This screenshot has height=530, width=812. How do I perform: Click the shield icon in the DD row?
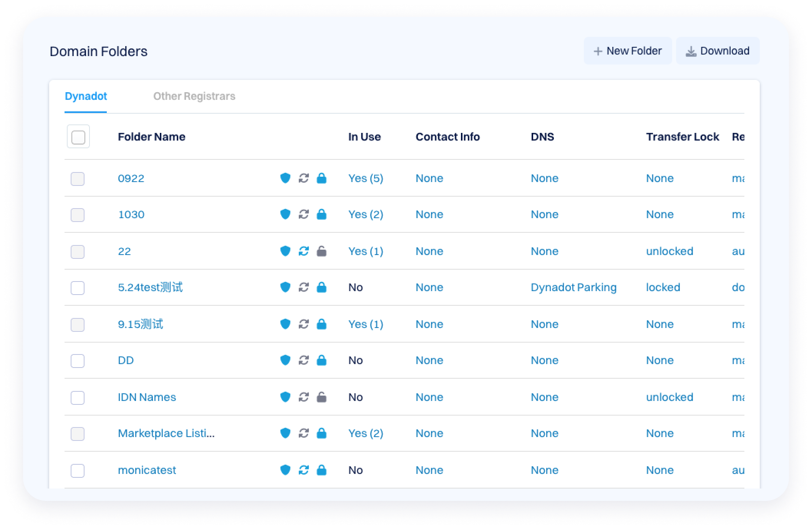285,360
